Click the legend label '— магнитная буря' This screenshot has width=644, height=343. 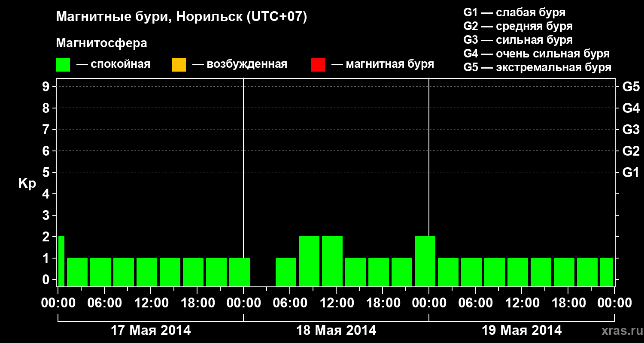coord(383,64)
